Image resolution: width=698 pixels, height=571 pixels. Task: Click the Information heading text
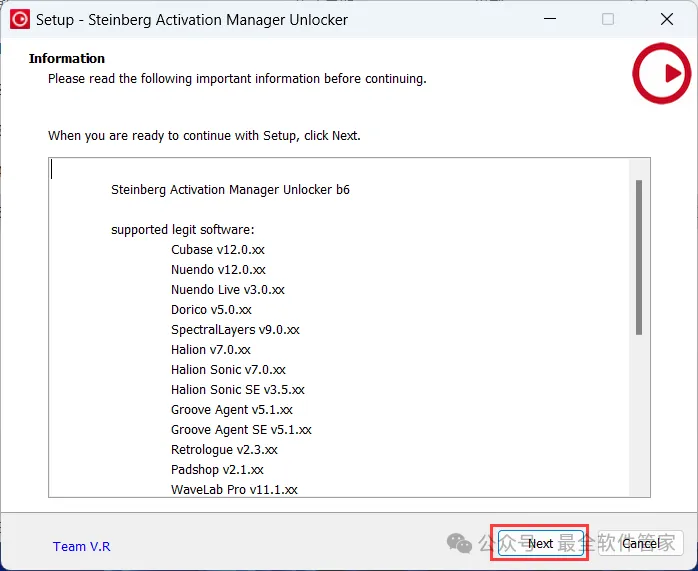click(x=67, y=59)
